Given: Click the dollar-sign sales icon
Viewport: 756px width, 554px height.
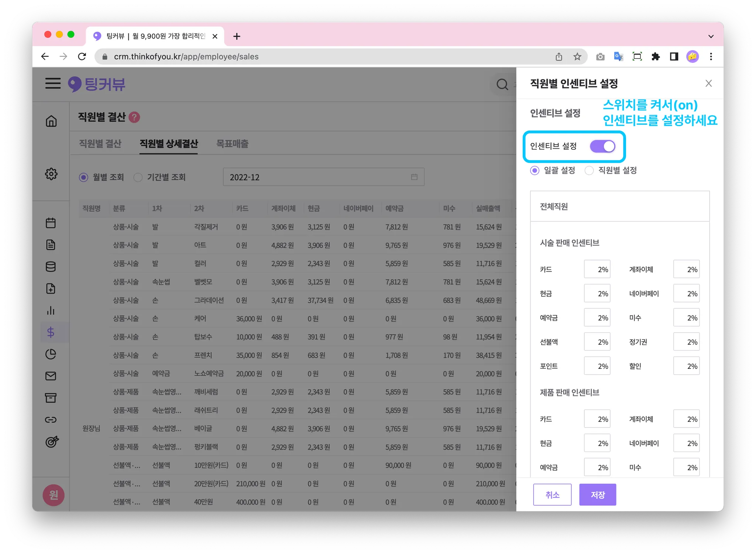Looking at the screenshot, I should point(51,332).
